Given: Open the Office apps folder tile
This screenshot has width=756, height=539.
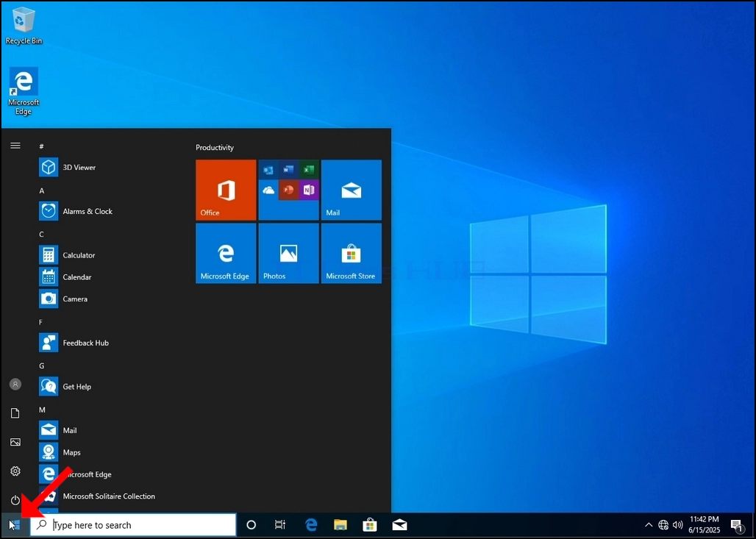Looking at the screenshot, I should pyautogui.click(x=288, y=190).
